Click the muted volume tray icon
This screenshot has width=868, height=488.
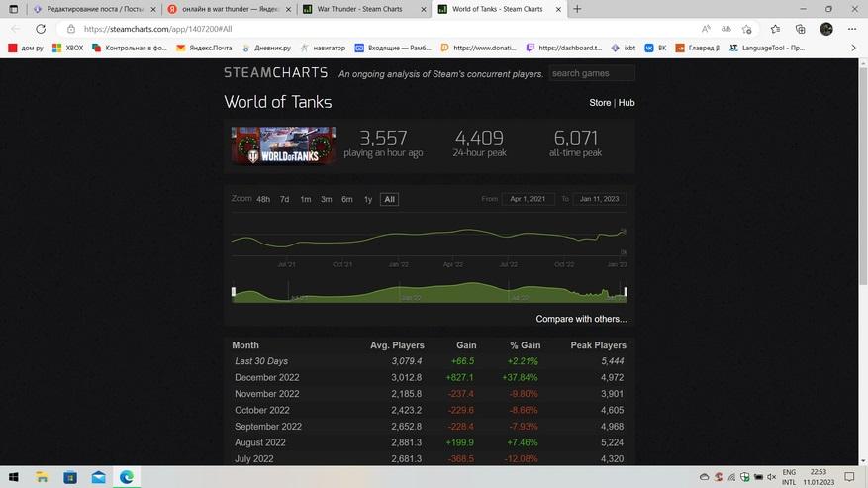(x=772, y=477)
